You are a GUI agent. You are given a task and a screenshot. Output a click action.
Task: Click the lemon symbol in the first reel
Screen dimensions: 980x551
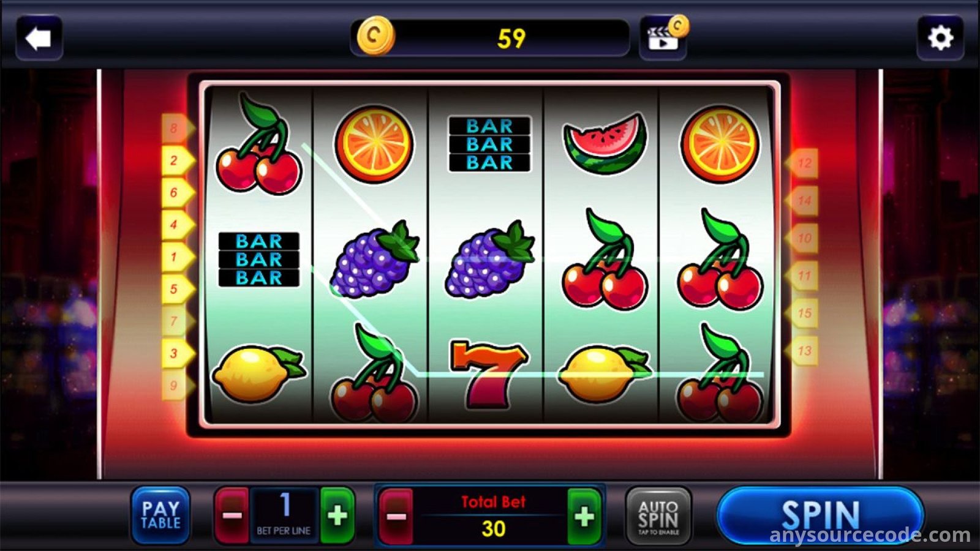point(258,373)
